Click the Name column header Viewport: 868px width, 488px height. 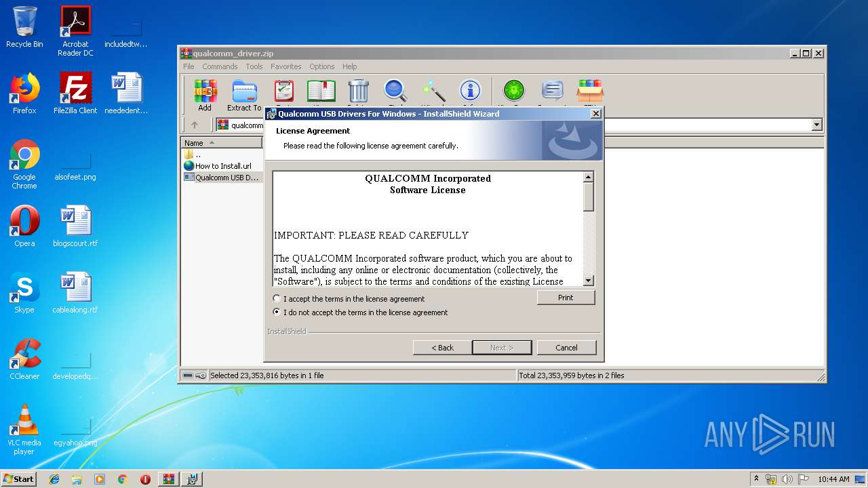[x=222, y=143]
